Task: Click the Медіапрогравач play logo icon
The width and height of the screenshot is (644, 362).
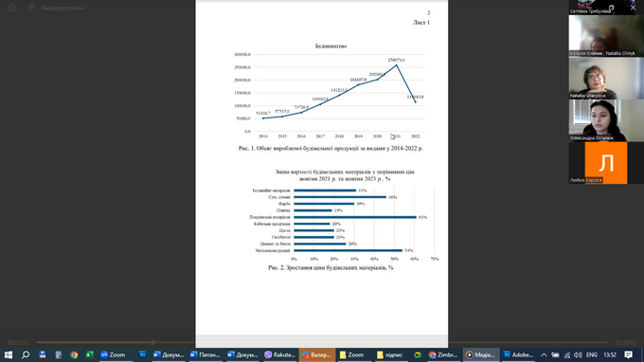Action: coord(31,8)
